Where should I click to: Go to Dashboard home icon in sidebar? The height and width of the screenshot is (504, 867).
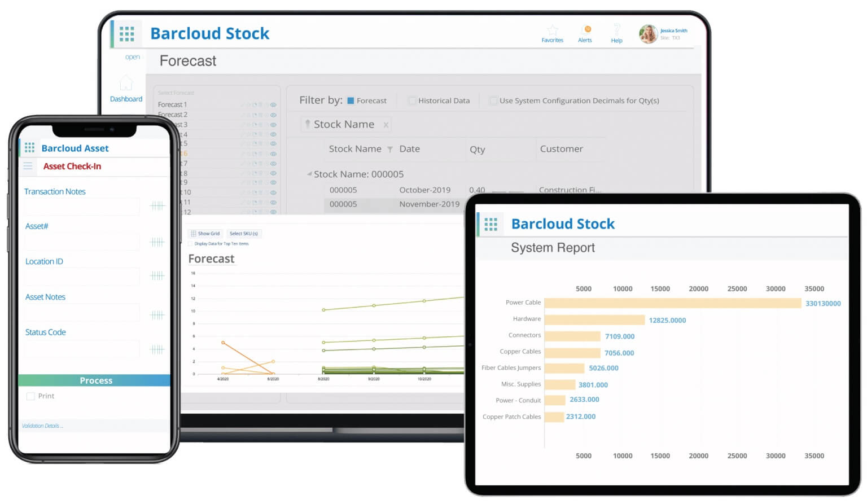(x=126, y=83)
